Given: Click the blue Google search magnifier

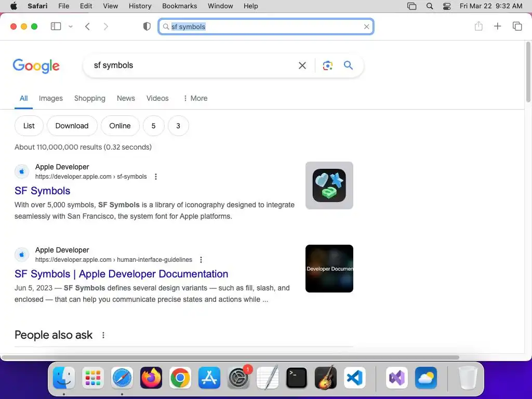Looking at the screenshot, I should pyautogui.click(x=348, y=65).
